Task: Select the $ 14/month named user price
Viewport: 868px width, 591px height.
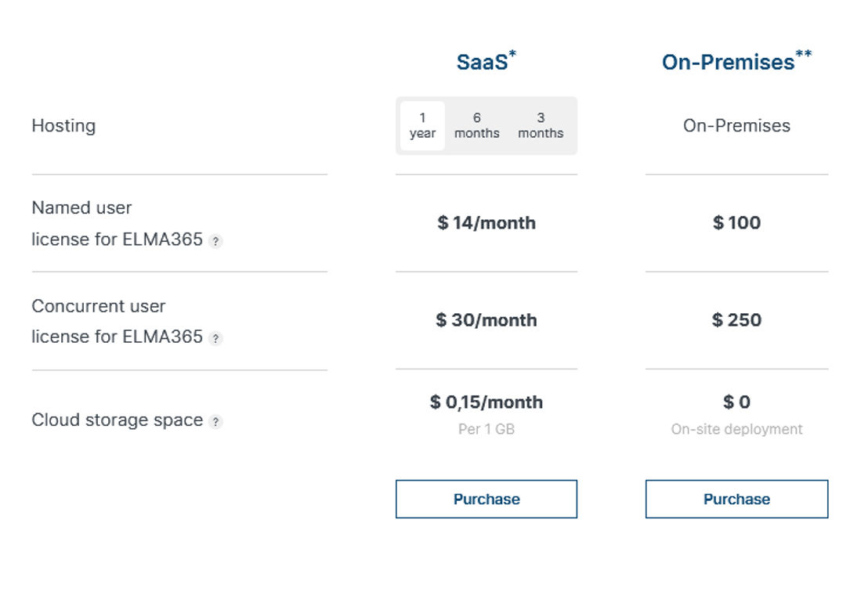Action: point(486,223)
